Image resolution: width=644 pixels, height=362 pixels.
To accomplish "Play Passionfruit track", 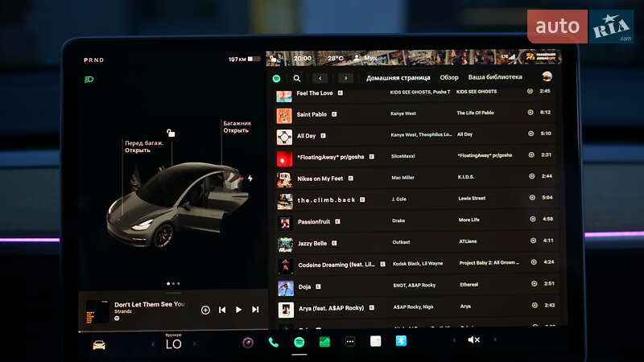I will tap(416, 222).
